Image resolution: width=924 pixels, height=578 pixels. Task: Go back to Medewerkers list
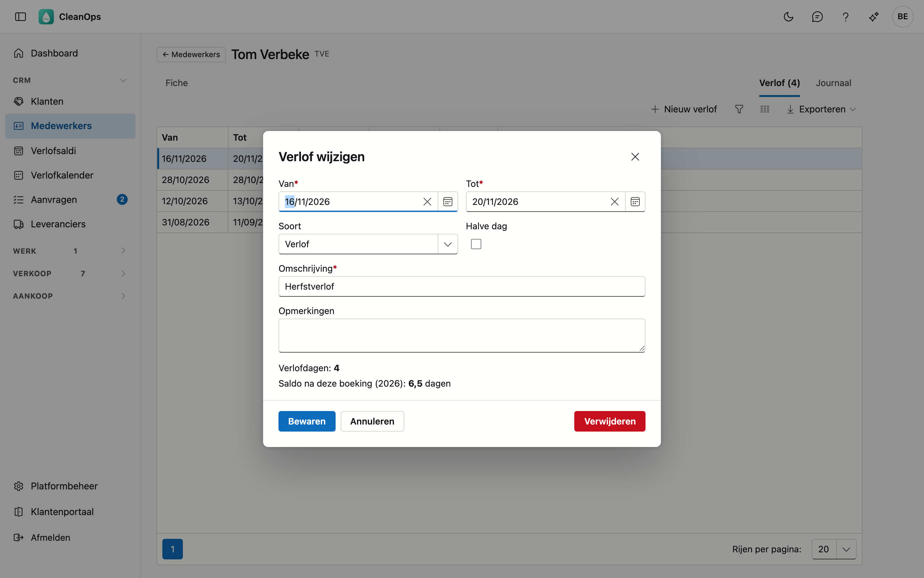[191, 54]
